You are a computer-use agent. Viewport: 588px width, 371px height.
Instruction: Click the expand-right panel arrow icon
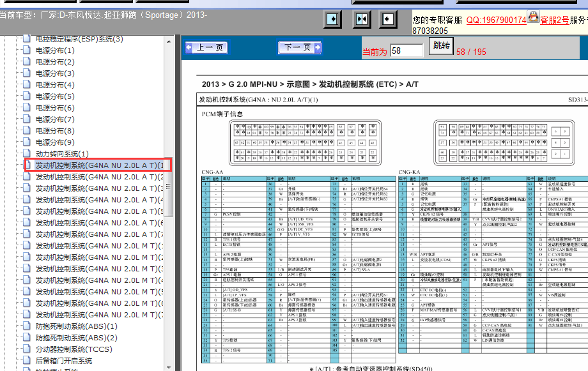[332, 19]
